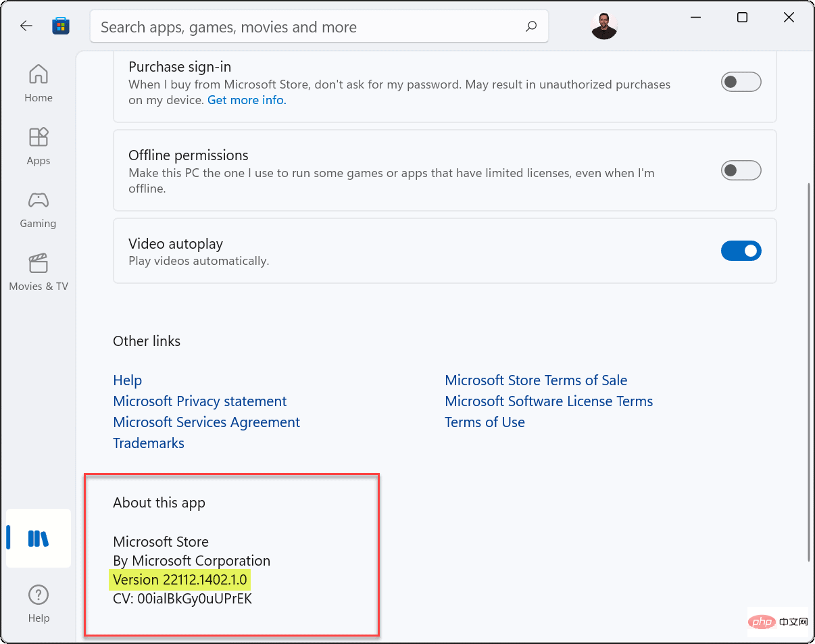Click the vertical scrollbar thumb
Image resolution: width=815 pixels, height=644 pixels.
coord(809,372)
